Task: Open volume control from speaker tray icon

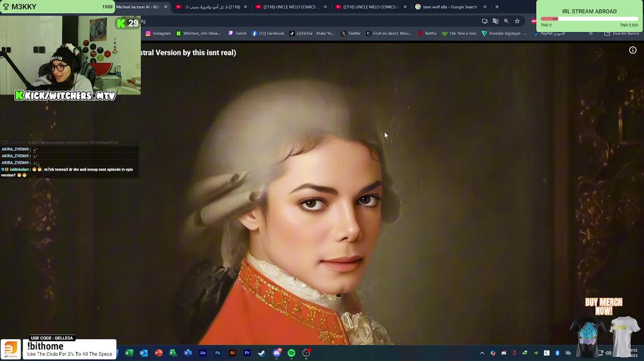Action: 608,353
